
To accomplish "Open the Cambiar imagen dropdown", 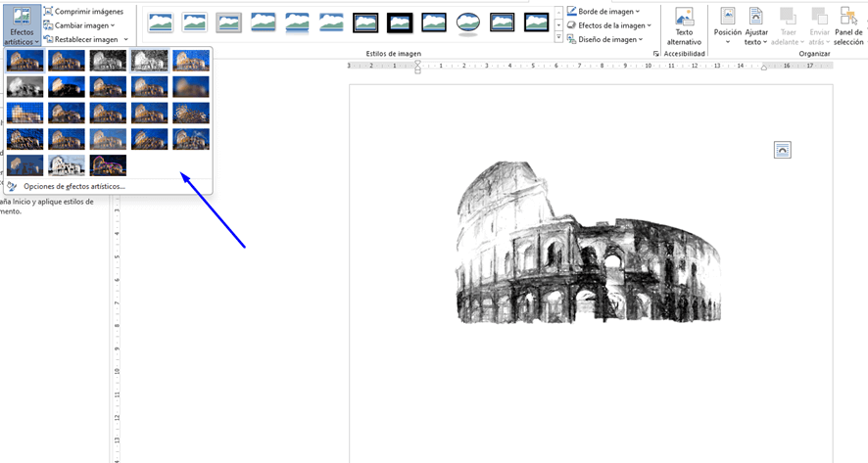I will 83,24.
